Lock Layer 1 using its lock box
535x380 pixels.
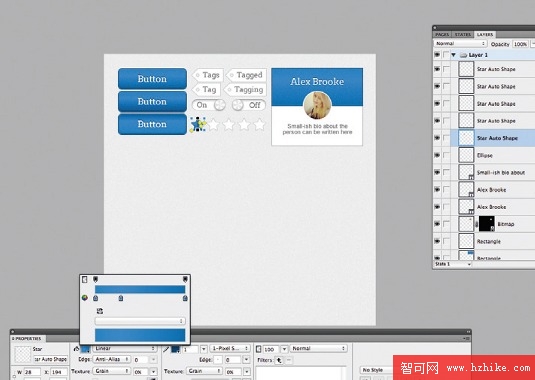click(446, 55)
